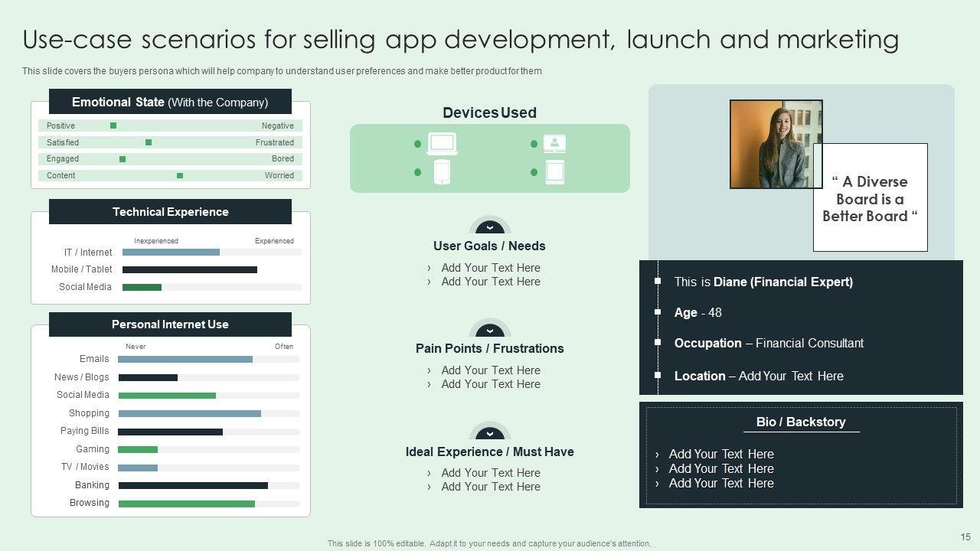Click the chevron above User Goals / Needs
The width and height of the screenshot is (980, 551).
point(490,227)
